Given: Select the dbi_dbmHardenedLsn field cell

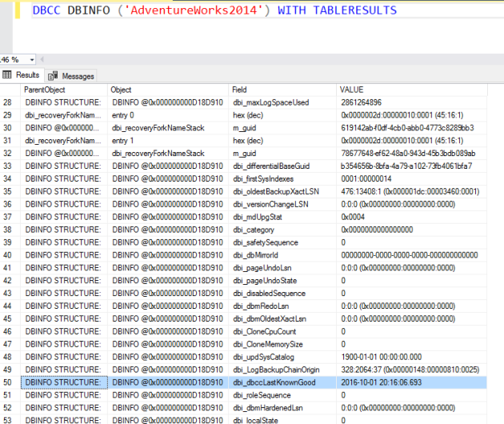Looking at the screenshot, I should click(282, 408).
